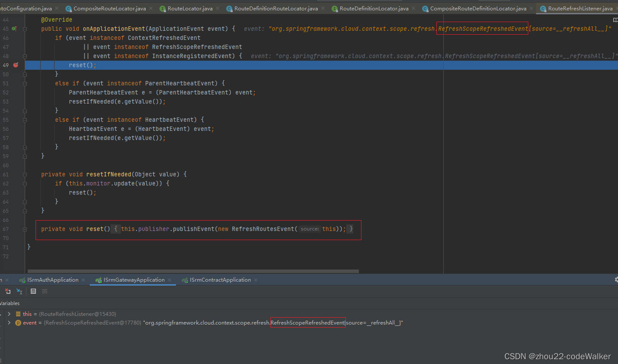Click the Trace Current Stream Chain icon
Image resolution: width=618 pixels, height=364 pixels.
click(45, 291)
